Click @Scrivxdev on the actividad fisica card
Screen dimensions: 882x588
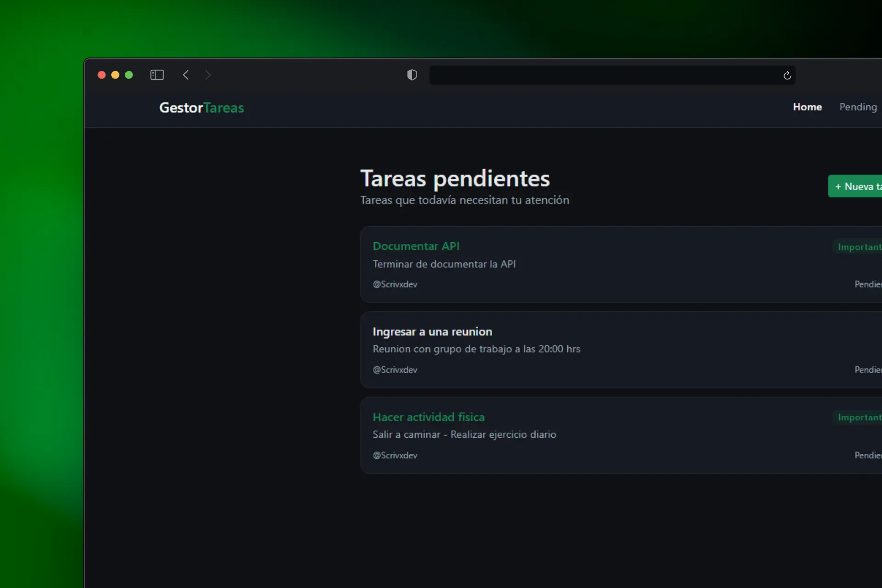pyautogui.click(x=395, y=455)
